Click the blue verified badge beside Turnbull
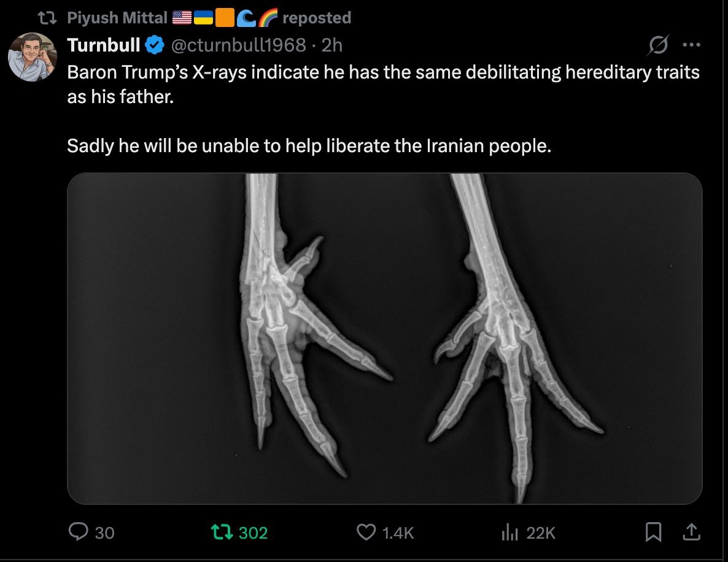The image size is (728, 562). (x=155, y=45)
